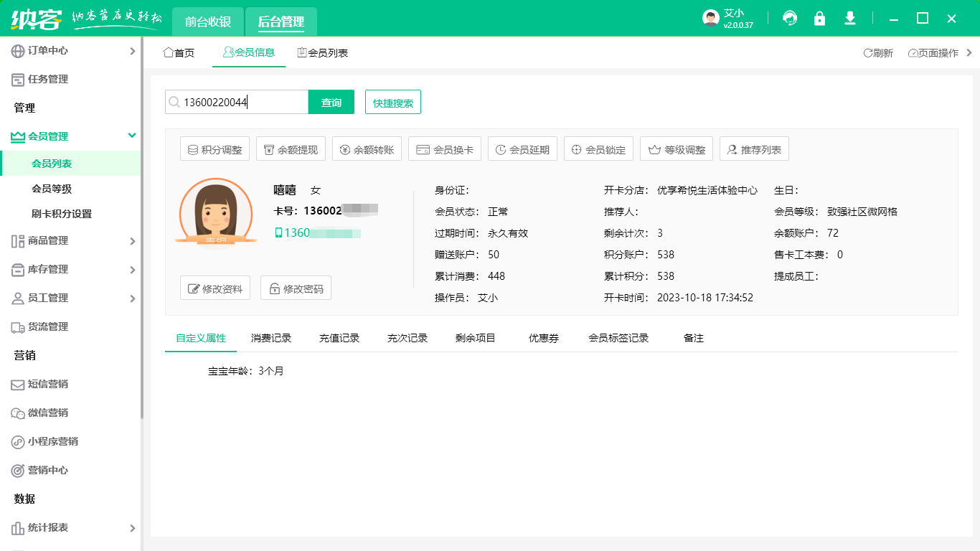Open 快捷搜索 quick search
The height and width of the screenshot is (551, 980).
pyautogui.click(x=392, y=101)
